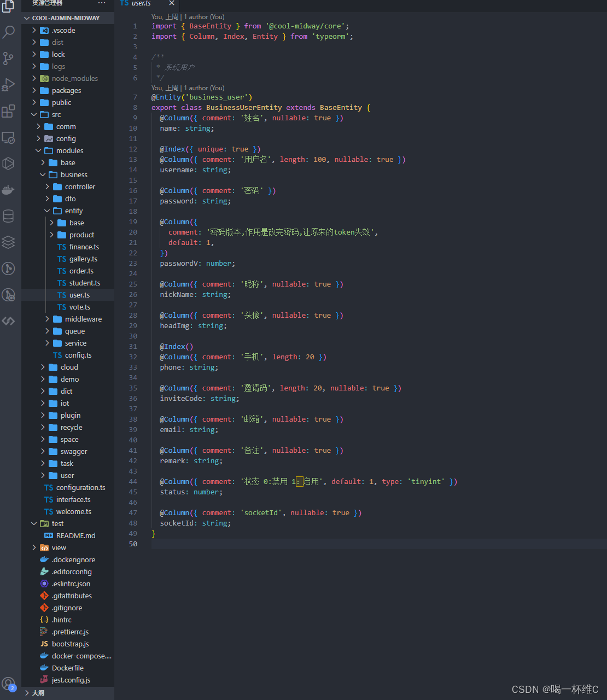Screen dimensions: 607x700
Task: Select the Source Control icon
Action: click(x=9, y=57)
